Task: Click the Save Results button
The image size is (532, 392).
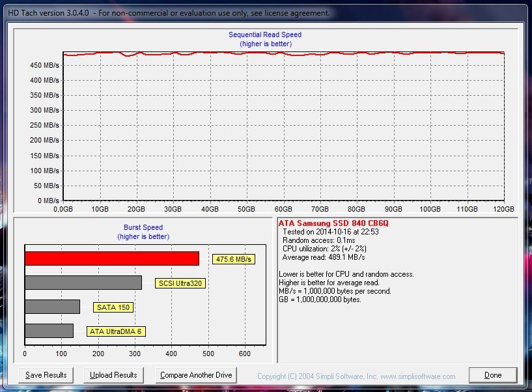Action: click(x=46, y=375)
